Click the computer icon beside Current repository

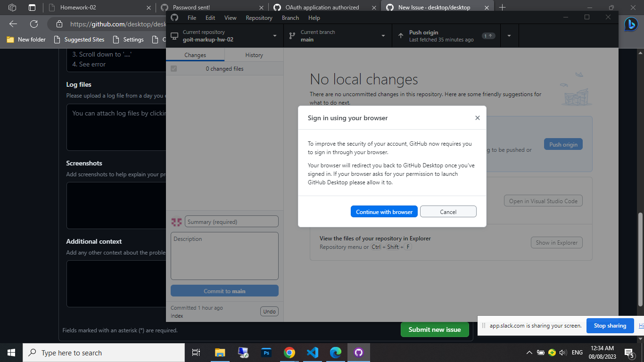click(x=174, y=35)
